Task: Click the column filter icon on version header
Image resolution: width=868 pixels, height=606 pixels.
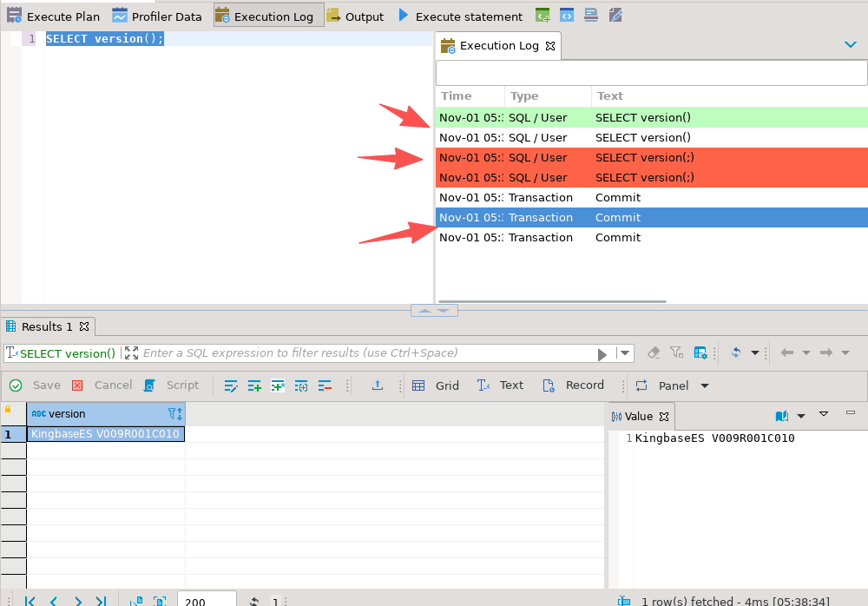Action: point(174,414)
